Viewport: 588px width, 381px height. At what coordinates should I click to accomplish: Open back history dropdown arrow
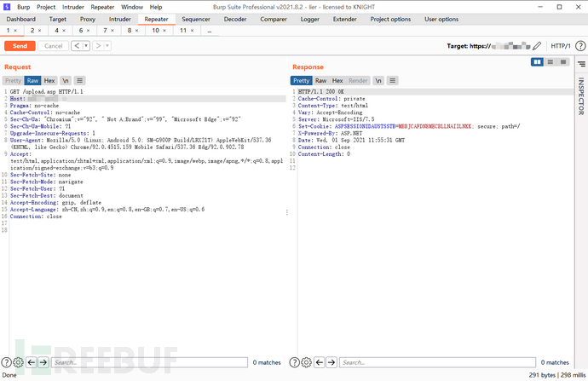pos(86,46)
